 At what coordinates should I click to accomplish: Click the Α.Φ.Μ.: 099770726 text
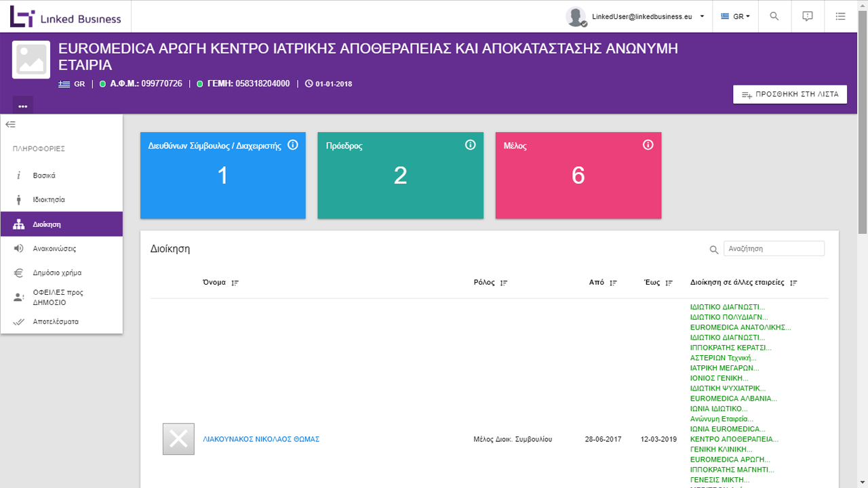(146, 84)
